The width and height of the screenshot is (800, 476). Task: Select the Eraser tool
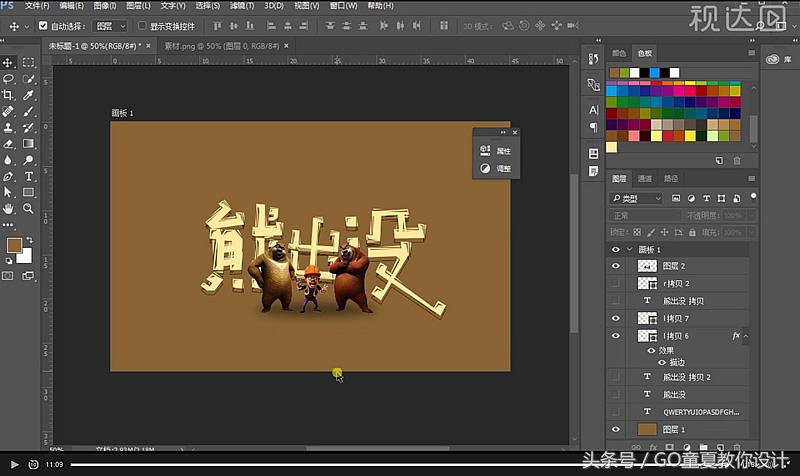coord(8,144)
